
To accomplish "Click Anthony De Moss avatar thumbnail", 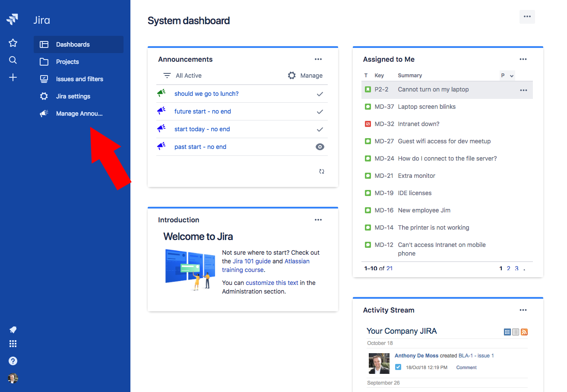I will pyautogui.click(x=379, y=364).
